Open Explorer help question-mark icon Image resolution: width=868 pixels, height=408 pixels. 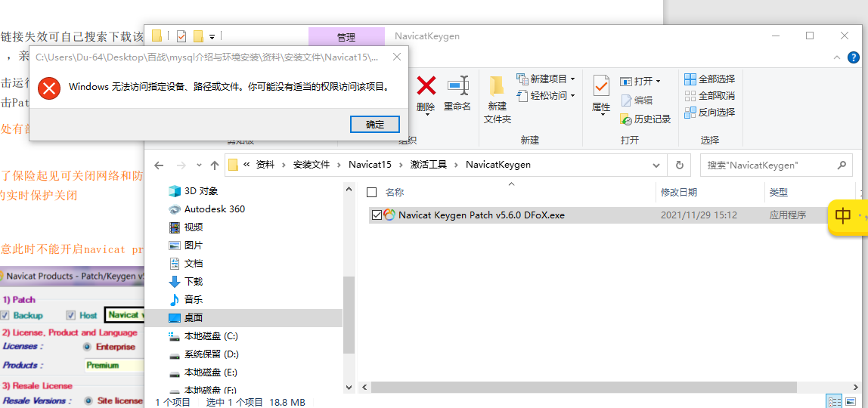[854, 57]
